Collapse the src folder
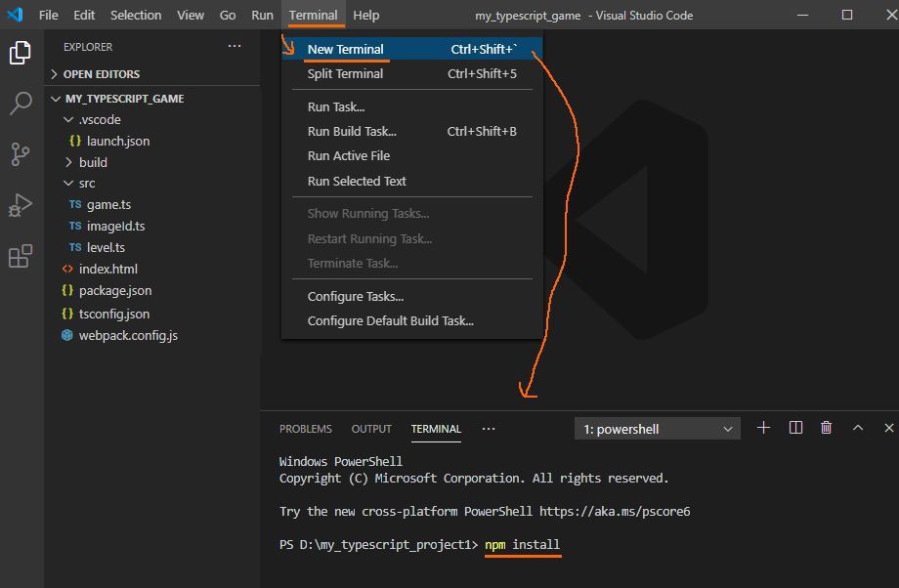The height and width of the screenshot is (588, 899). click(87, 184)
